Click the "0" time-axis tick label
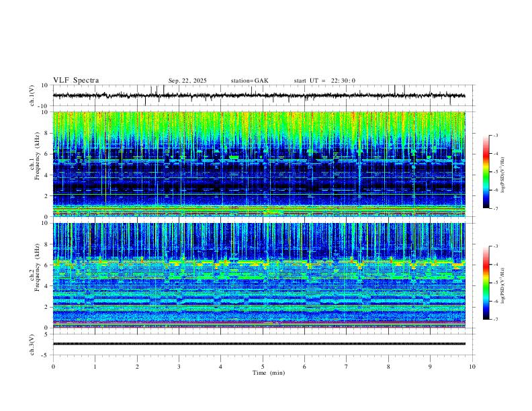The height and width of the screenshot is (411, 532). [x=53, y=367]
